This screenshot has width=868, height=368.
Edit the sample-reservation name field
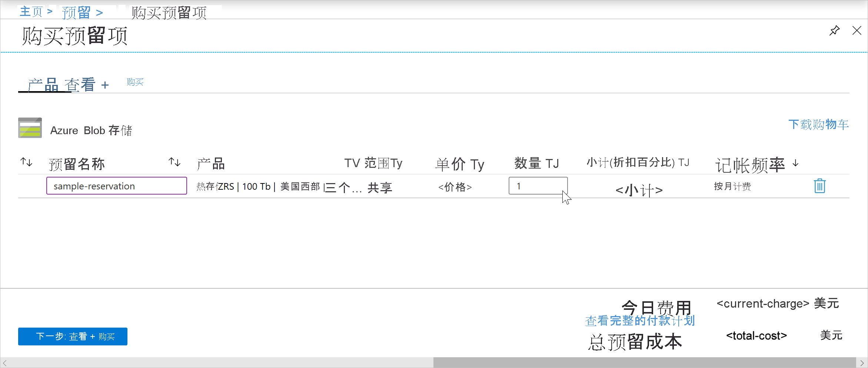pyautogui.click(x=116, y=186)
